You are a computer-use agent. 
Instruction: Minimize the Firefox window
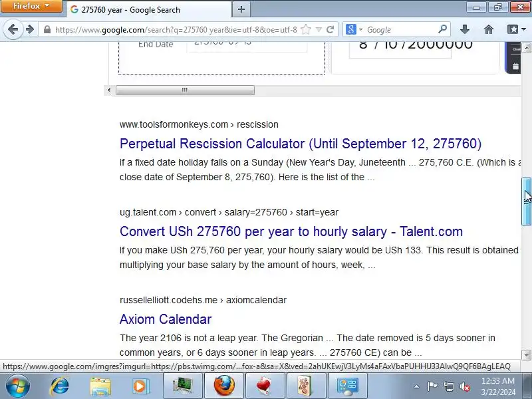pyautogui.click(x=476, y=7)
